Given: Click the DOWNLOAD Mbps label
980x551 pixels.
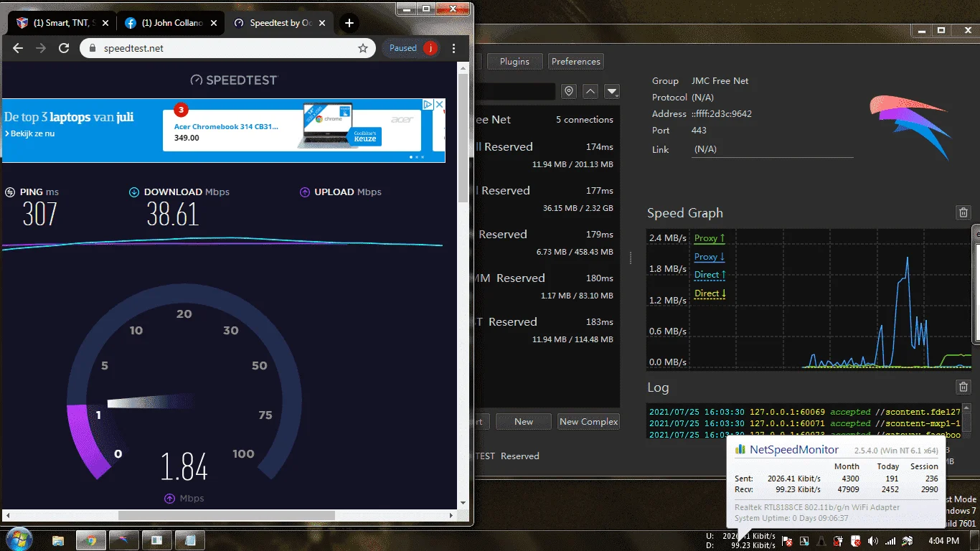Looking at the screenshot, I should pos(187,192).
